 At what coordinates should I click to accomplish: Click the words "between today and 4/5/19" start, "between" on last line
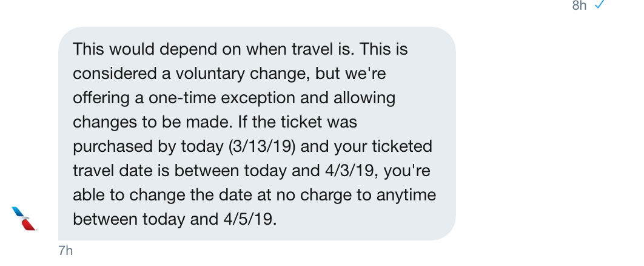point(105,219)
